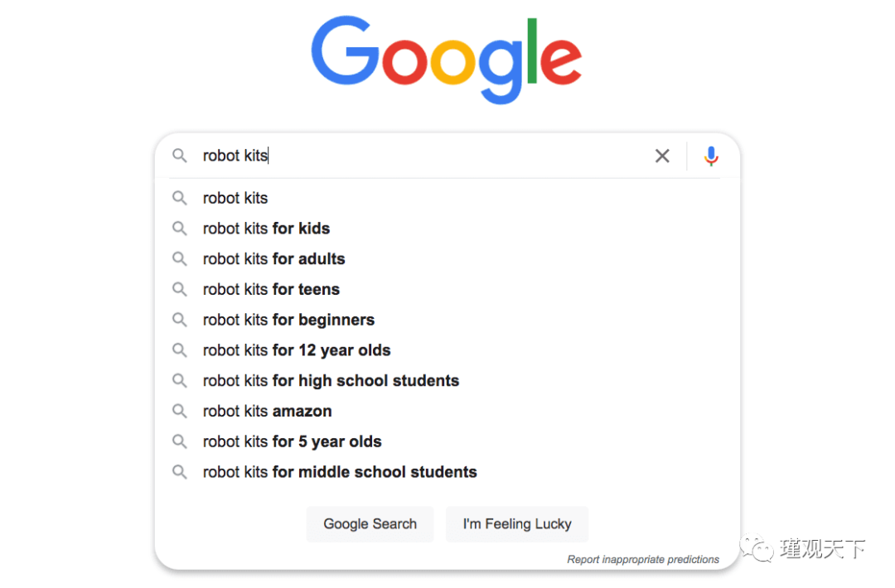Click the magnifier icon inside the search field

pyautogui.click(x=180, y=155)
